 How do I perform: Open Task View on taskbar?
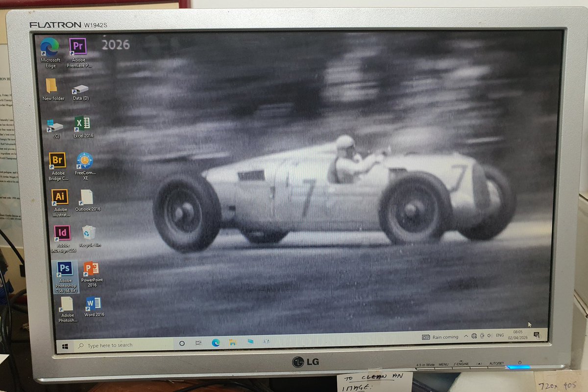tap(198, 343)
